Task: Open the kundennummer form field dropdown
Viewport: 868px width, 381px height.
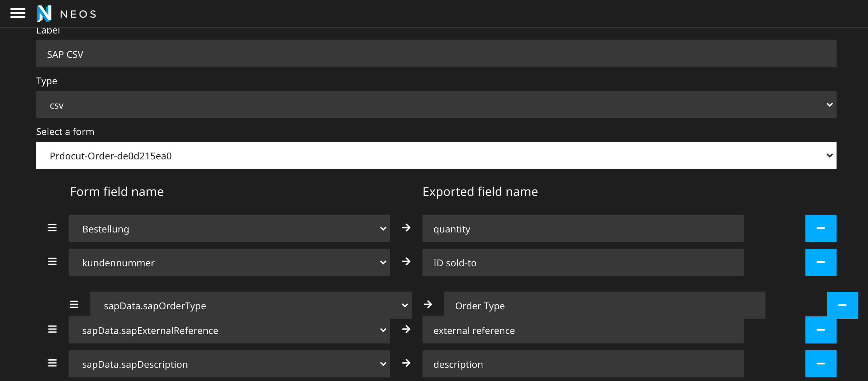Action: click(229, 262)
